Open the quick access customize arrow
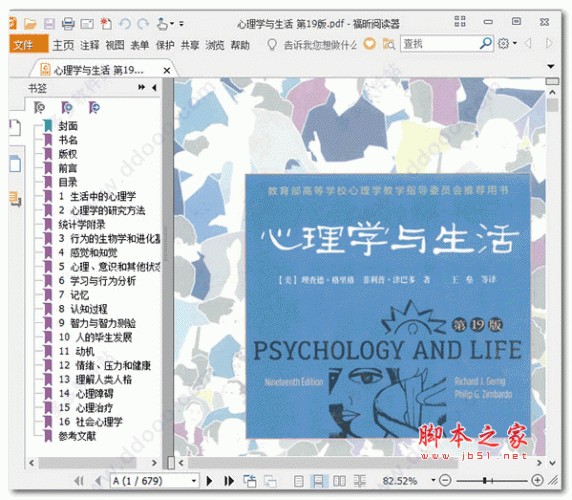This screenshot has height=500, width=572. tap(181, 24)
